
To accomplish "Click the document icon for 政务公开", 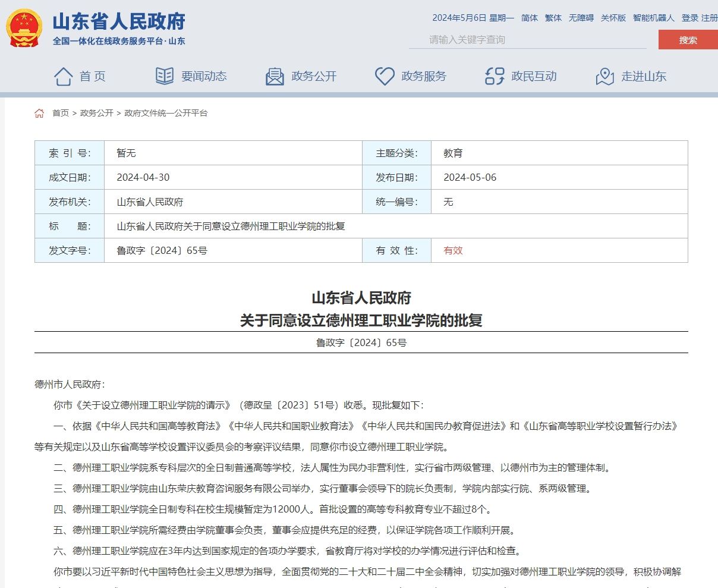I will [275, 76].
